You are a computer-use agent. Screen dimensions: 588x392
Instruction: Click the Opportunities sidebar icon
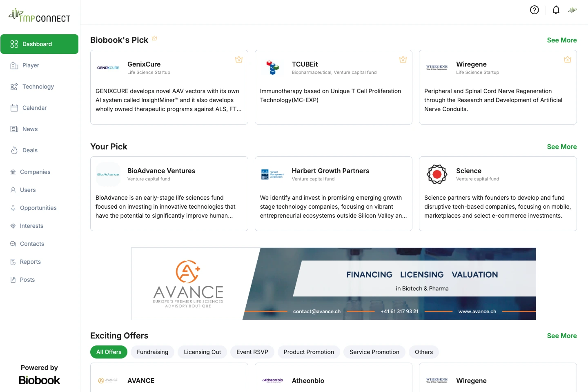tap(13, 208)
